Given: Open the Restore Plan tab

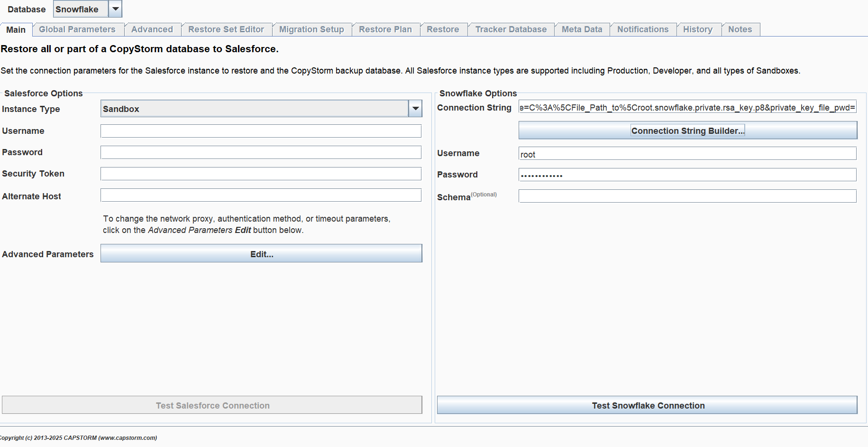Looking at the screenshot, I should point(385,29).
